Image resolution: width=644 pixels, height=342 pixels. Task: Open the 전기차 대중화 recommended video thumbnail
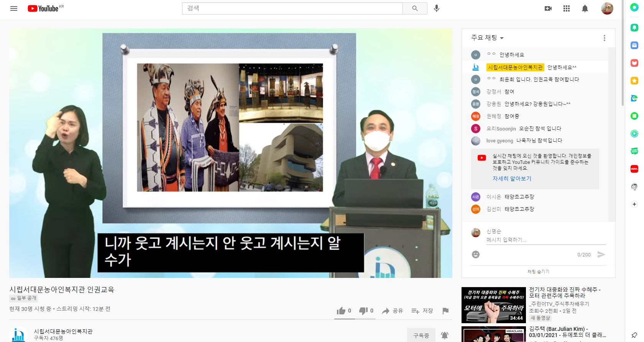pos(493,305)
